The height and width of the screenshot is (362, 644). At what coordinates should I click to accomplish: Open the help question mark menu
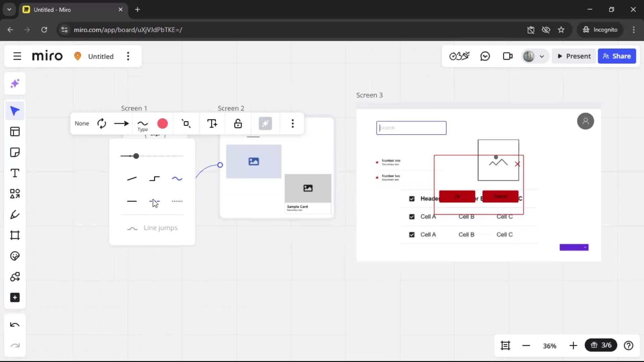pos(628,345)
